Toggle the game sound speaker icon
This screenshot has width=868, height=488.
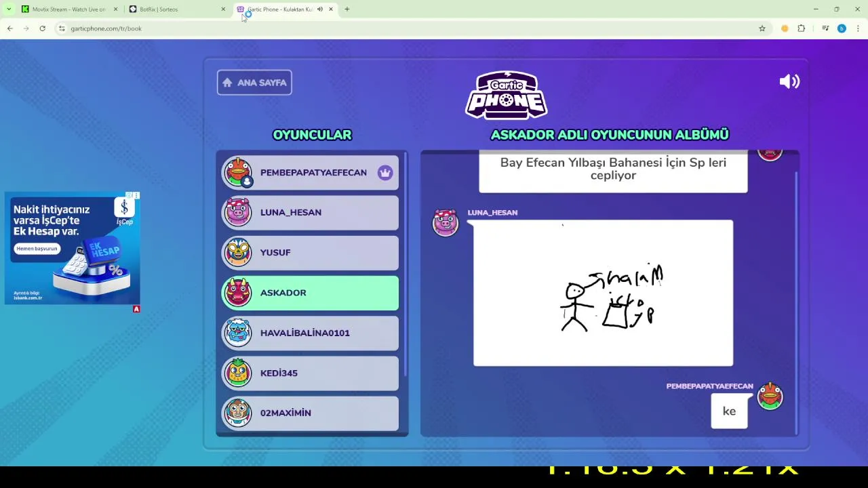[x=789, y=82]
